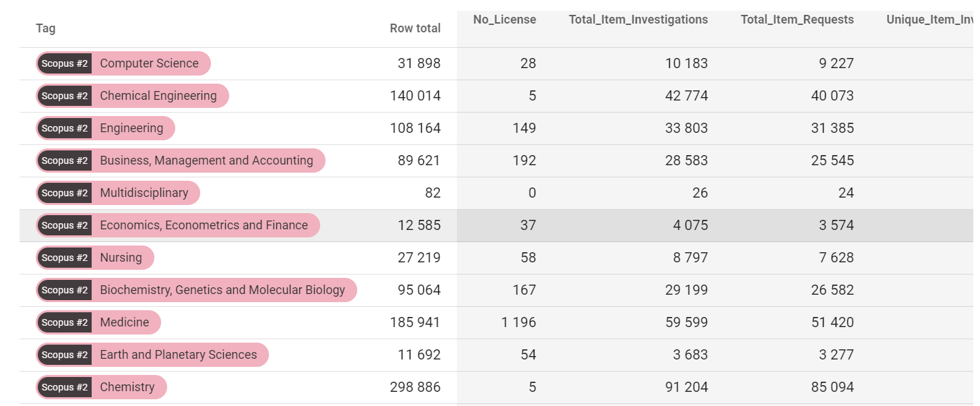980x406 pixels.
Task: Click requests value 7 628
Action: [x=836, y=258]
